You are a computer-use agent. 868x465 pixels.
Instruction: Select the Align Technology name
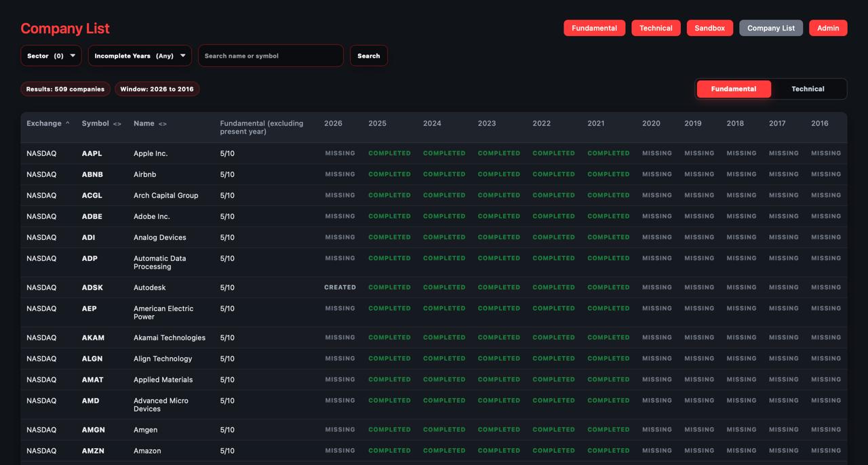click(x=163, y=359)
